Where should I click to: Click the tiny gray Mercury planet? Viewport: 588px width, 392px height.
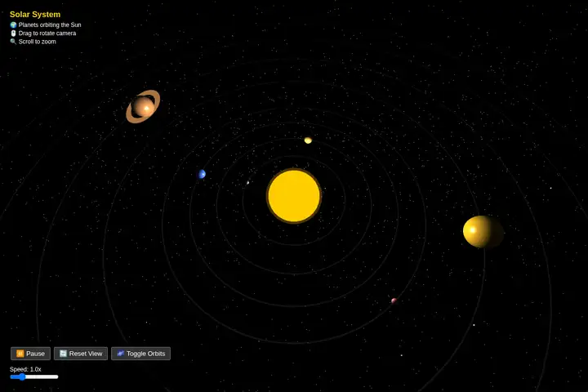248,183
